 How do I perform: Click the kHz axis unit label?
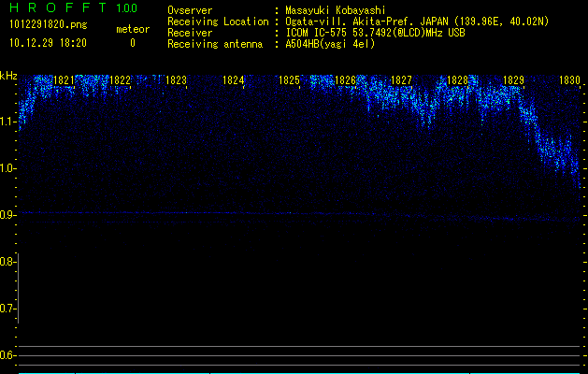pyautogui.click(x=8, y=76)
